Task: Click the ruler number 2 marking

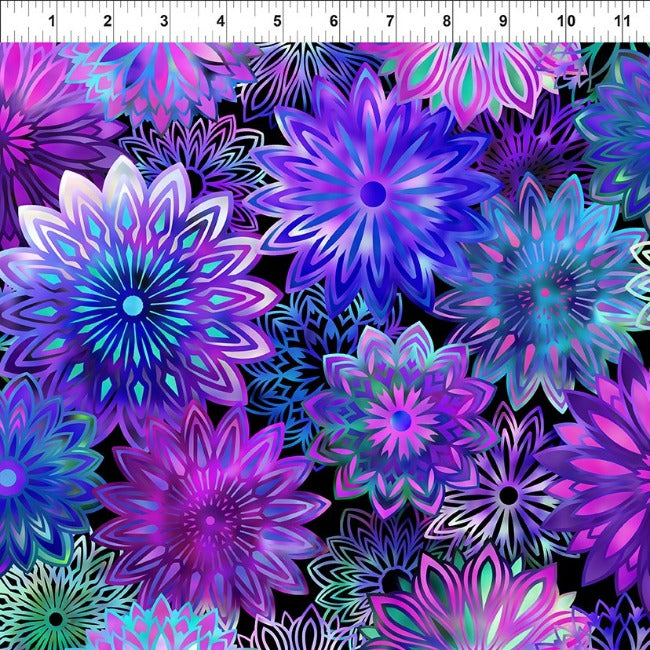Action: pyautogui.click(x=108, y=21)
